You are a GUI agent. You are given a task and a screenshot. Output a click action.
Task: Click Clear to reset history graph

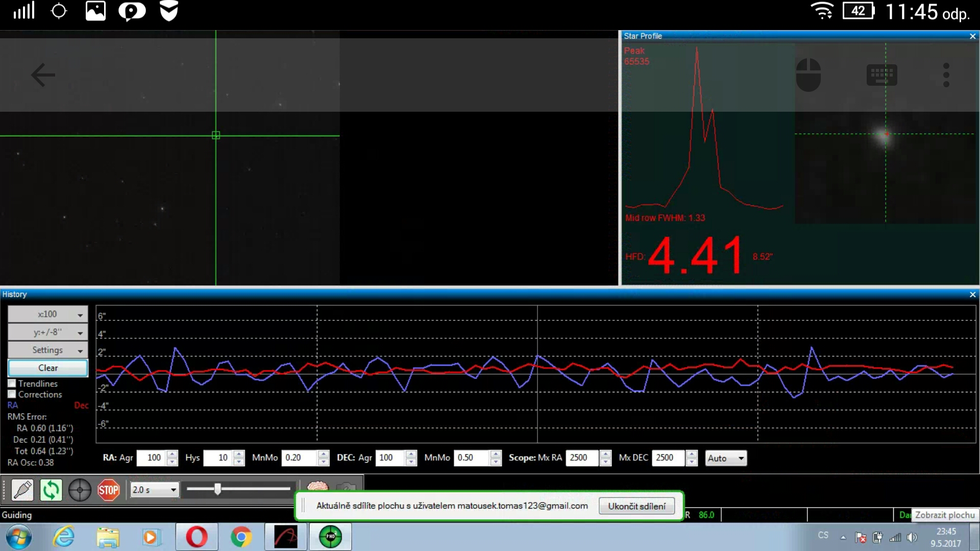tap(48, 367)
